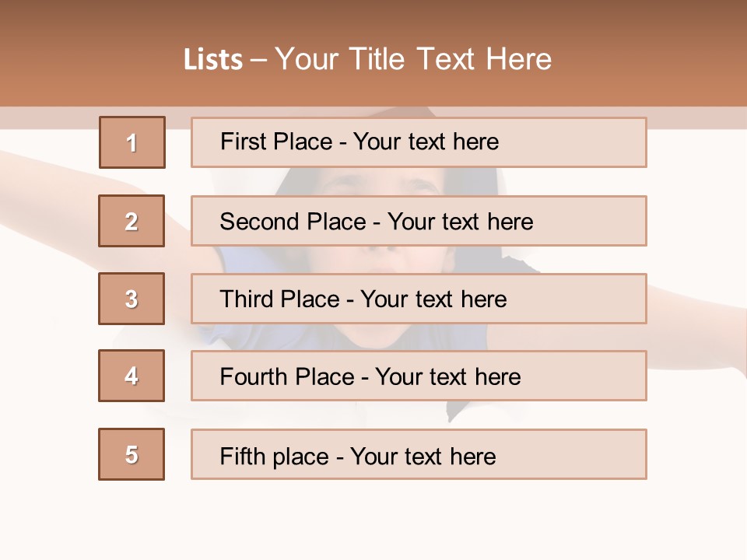Click "Your Title Text Here" in the header
The image size is (747, 560).
(x=413, y=59)
